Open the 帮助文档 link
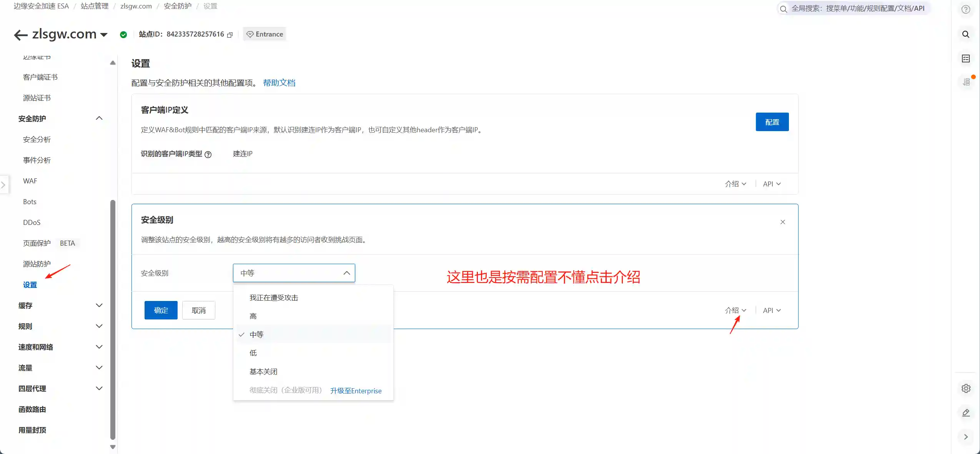 coord(279,82)
